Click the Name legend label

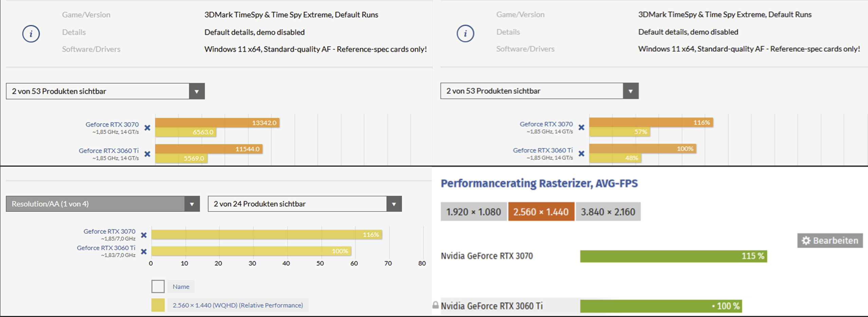pyautogui.click(x=181, y=286)
